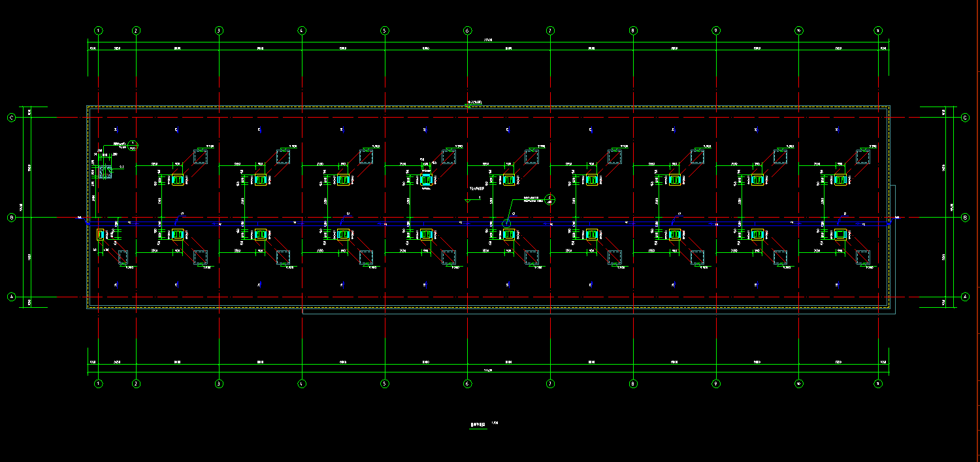
Task: Select bottom grid bubble number 5
Action: (x=384, y=384)
